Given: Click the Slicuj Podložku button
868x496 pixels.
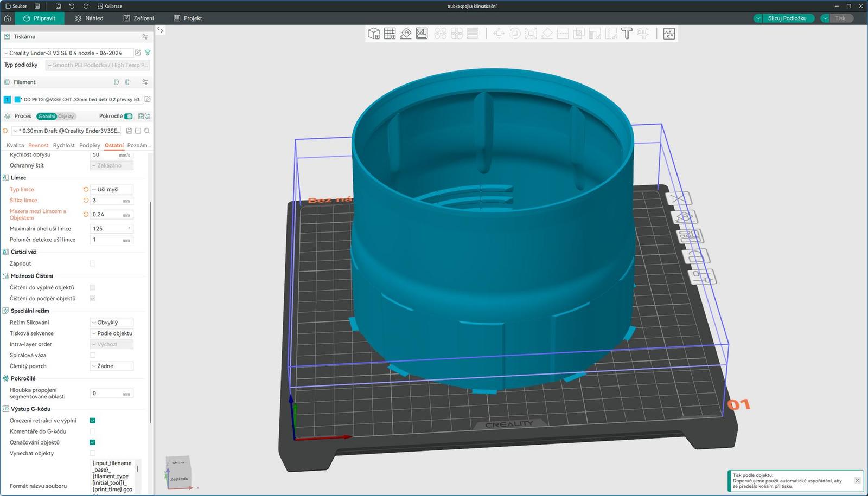Looking at the screenshot, I should pyautogui.click(x=787, y=18).
